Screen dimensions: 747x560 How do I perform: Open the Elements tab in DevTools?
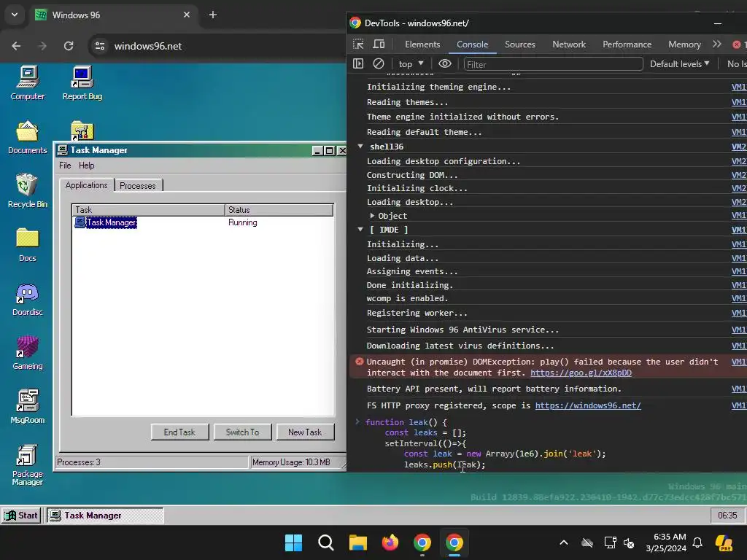(422, 44)
